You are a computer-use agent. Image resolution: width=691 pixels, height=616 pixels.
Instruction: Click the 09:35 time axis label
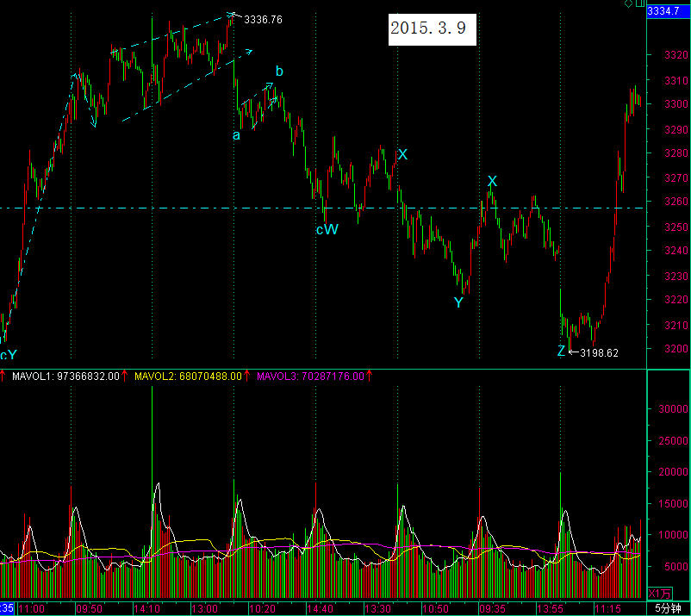point(492,608)
